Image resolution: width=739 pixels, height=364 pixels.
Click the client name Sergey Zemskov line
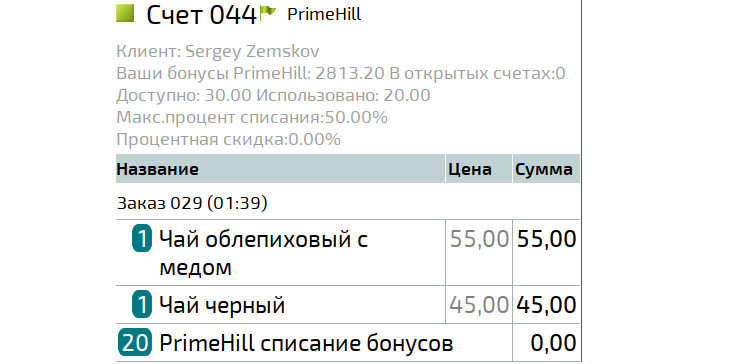(x=218, y=51)
